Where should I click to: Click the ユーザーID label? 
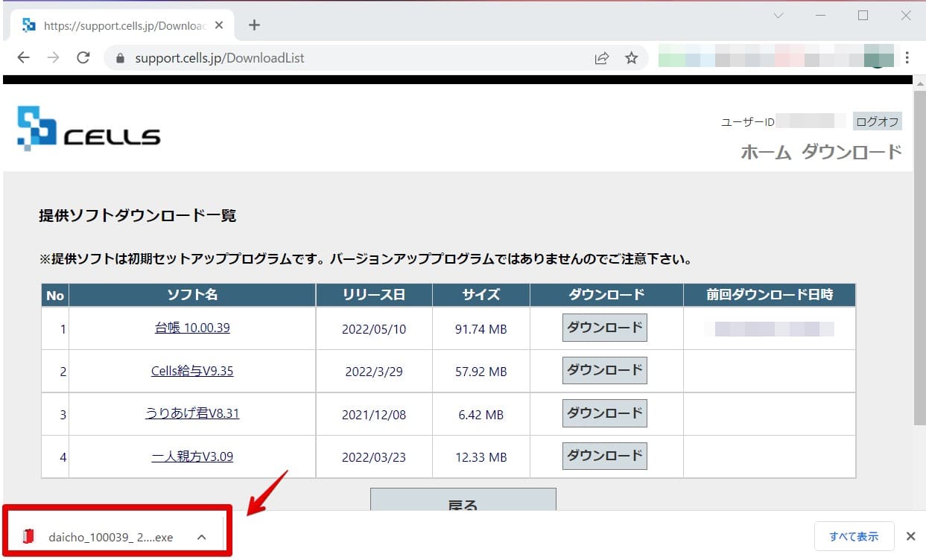(x=748, y=122)
